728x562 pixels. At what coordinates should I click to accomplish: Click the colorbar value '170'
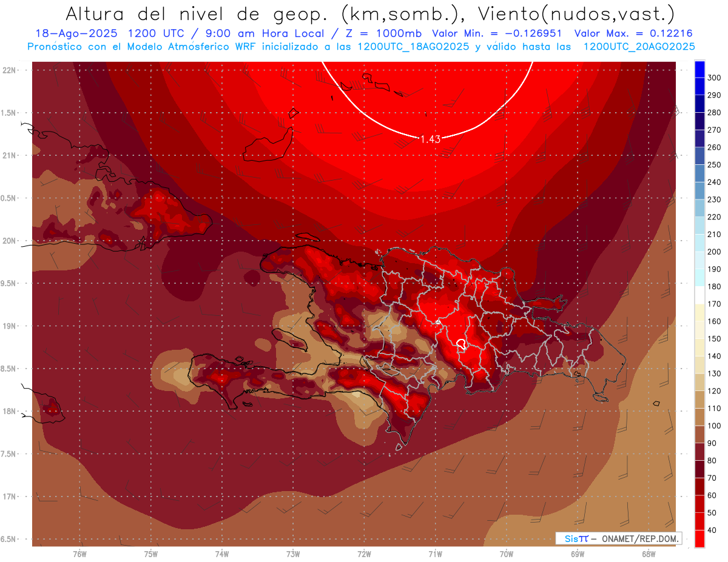click(714, 304)
